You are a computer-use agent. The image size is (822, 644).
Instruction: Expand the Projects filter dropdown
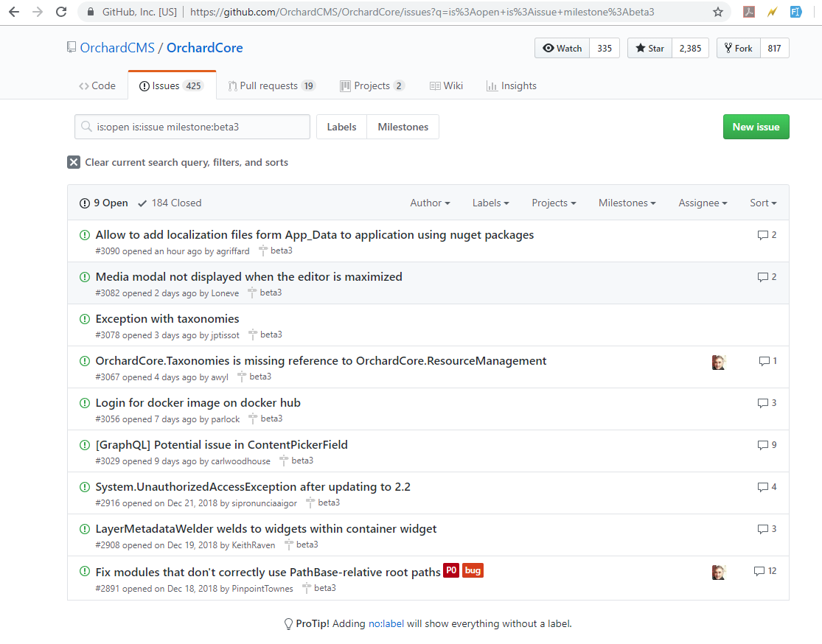[554, 203]
